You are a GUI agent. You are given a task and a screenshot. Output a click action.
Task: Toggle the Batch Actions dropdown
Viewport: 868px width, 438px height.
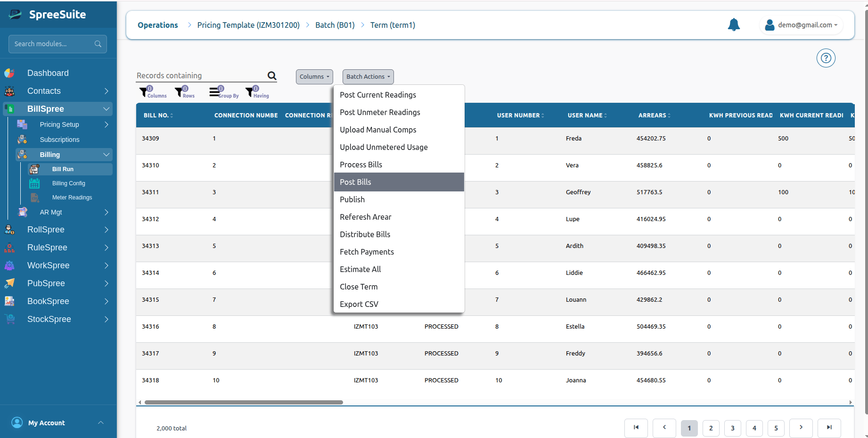(368, 77)
